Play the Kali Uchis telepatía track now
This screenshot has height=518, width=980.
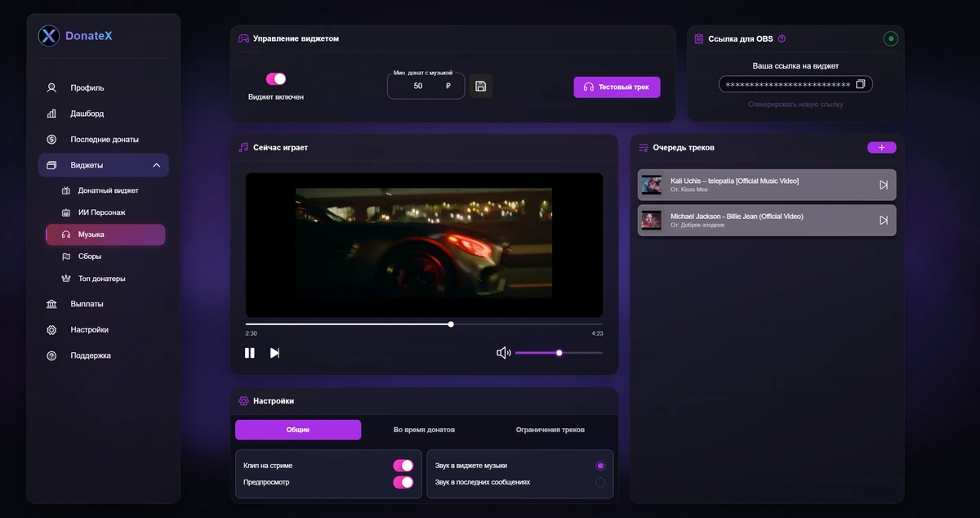tap(884, 185)
